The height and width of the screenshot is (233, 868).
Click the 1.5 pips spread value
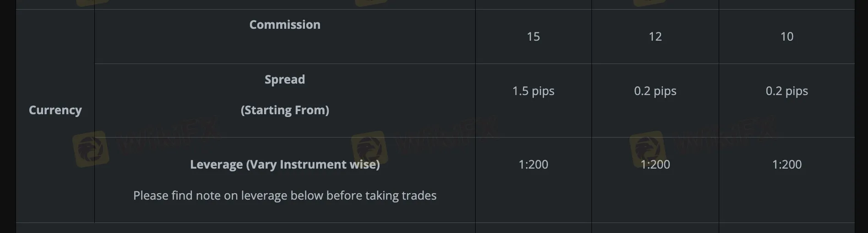click(x=533, y=91)
